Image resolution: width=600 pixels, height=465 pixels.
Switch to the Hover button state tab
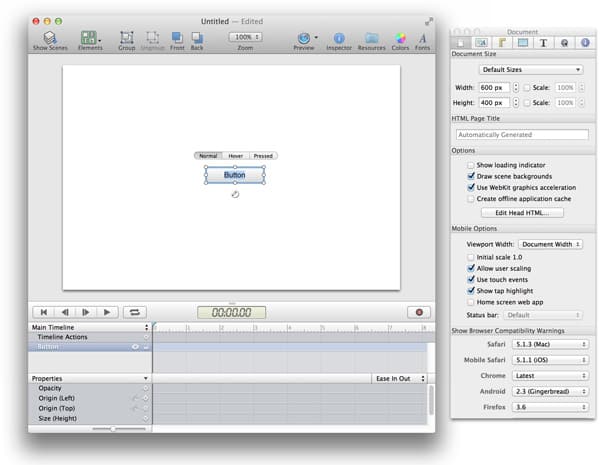point(235,156)
